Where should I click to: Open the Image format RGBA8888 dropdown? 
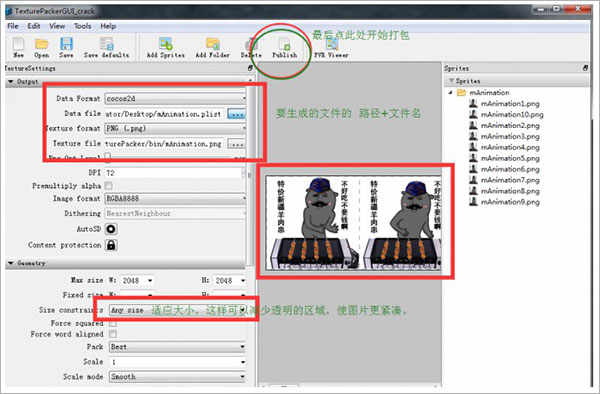point(175,199)
